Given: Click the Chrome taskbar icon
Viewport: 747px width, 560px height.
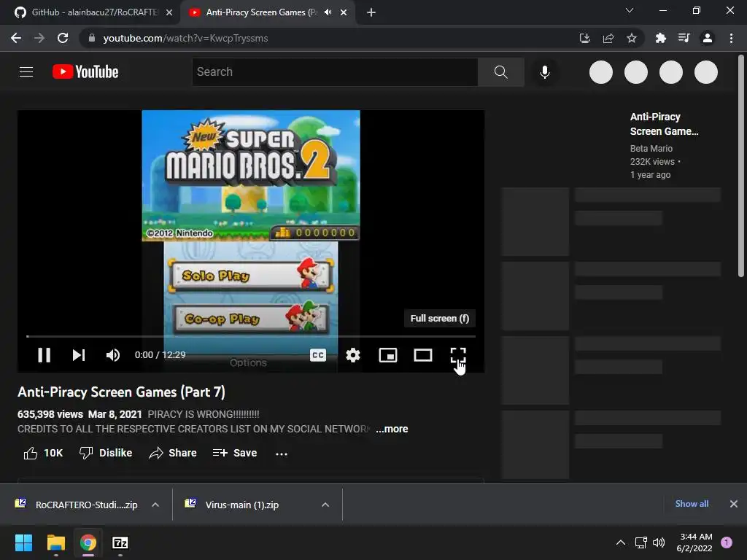Looking at the screenshot, I should 88,542.
